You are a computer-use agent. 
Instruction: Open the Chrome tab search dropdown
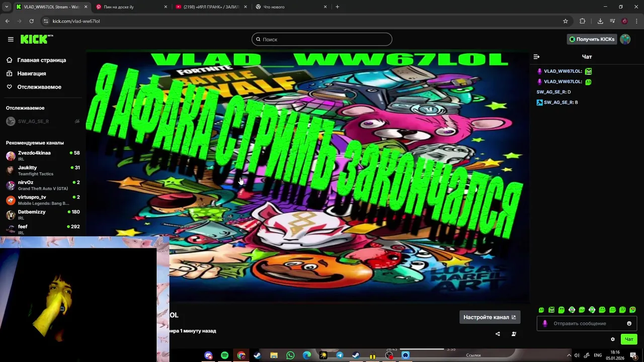coord(7,7)
